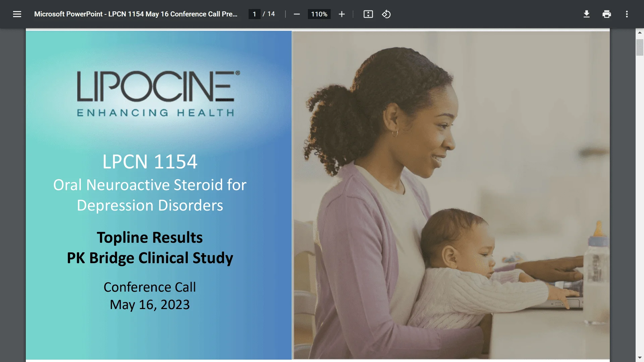Viewport: 644px width, 362px height.
Task: Click 'Oral Neuroactive Steroid for' text
Action: 150,185
